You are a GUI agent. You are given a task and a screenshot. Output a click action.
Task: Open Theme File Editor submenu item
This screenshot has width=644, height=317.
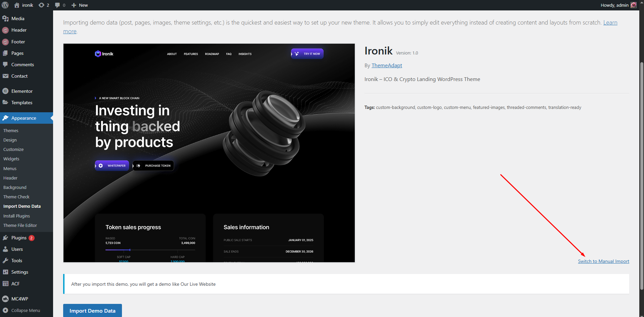[x=20, y=225]
